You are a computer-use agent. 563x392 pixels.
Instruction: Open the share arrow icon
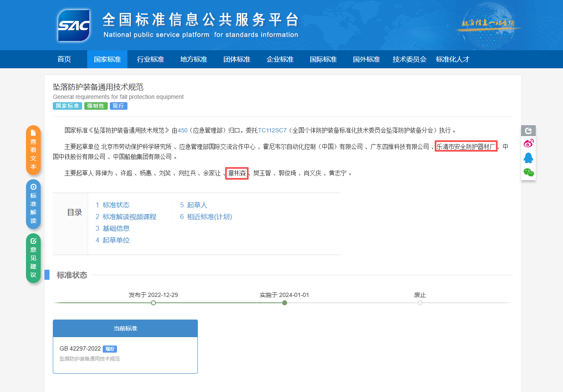coord(528,131)
